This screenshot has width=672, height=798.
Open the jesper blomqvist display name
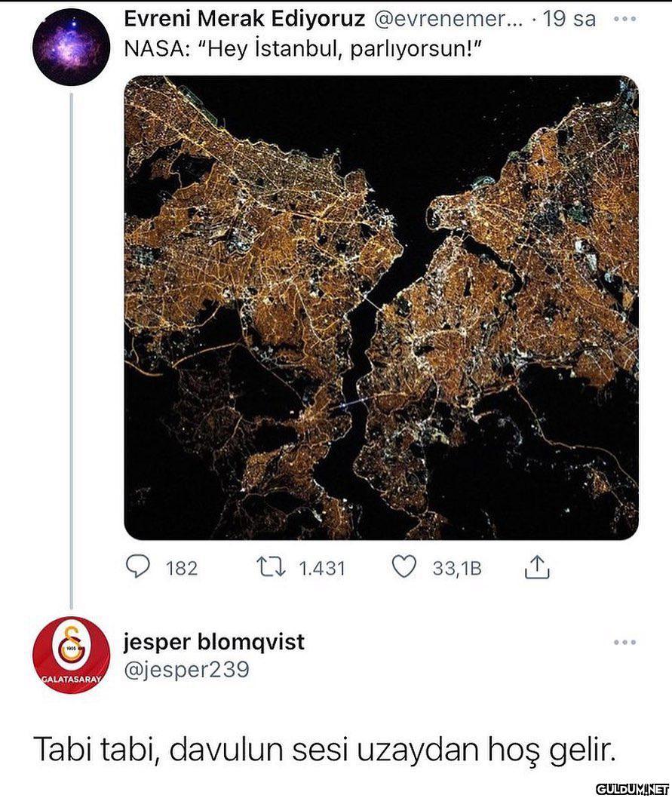pos(214,642)
